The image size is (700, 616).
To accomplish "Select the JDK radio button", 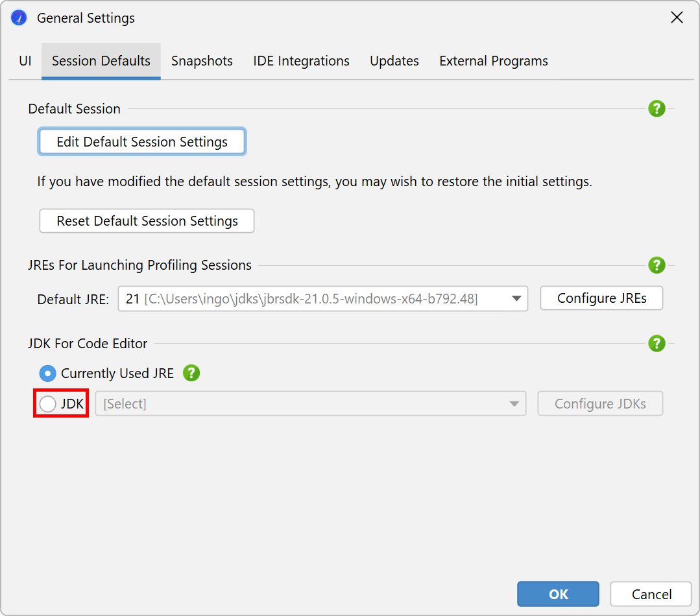I will click(47, 404).
